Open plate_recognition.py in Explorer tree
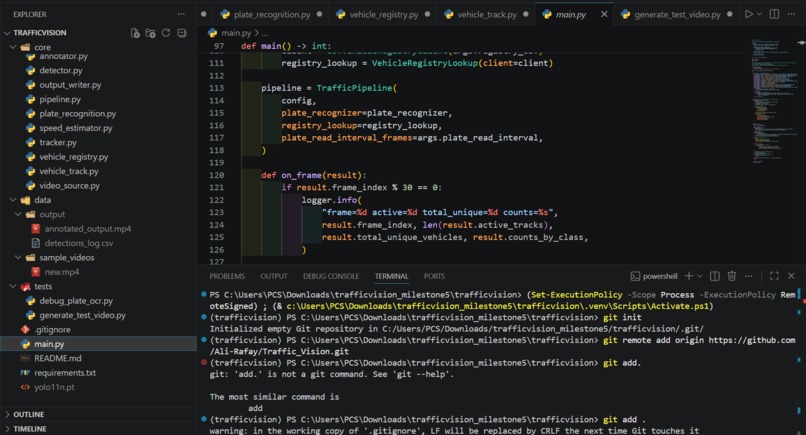 point(78,114)
